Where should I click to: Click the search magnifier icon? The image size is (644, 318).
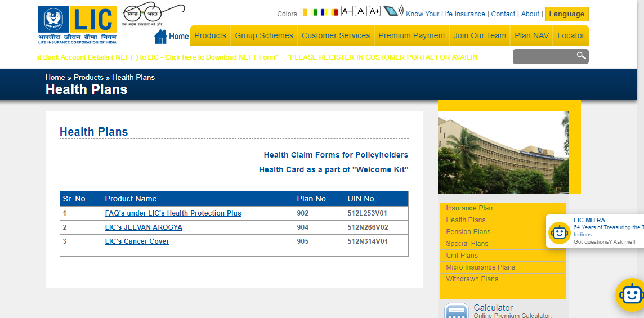tap(581, 56)
